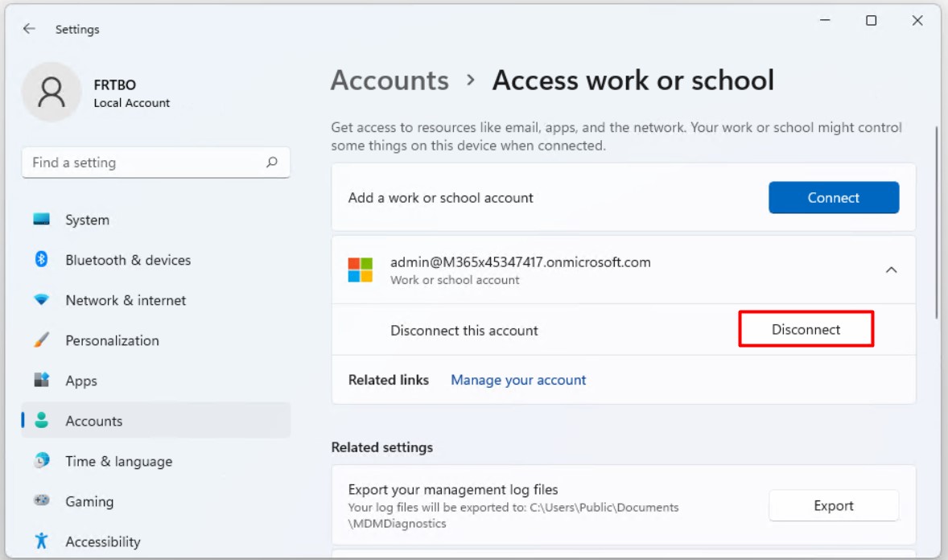Connect a work or school account

point(834,197)
